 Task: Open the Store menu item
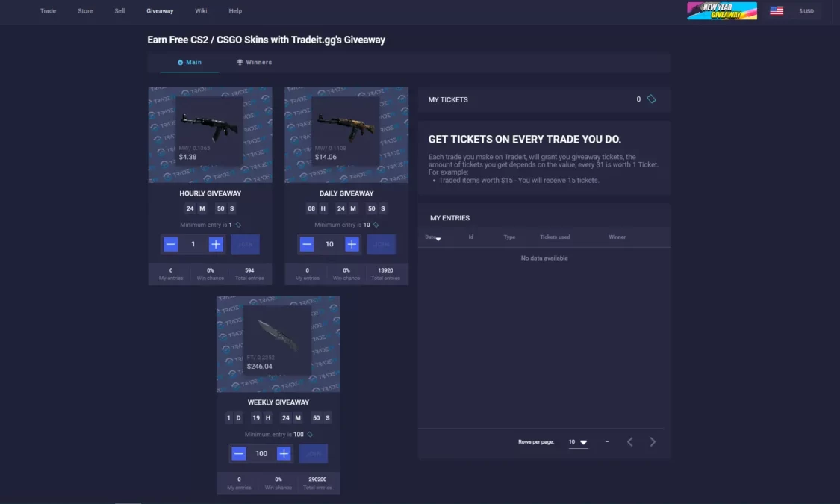[85, 10]
